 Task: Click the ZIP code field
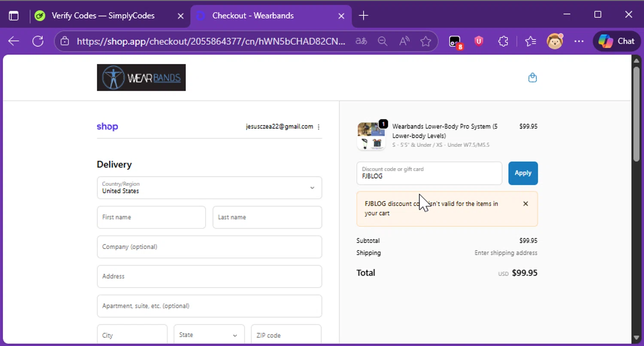coord(286,335)
